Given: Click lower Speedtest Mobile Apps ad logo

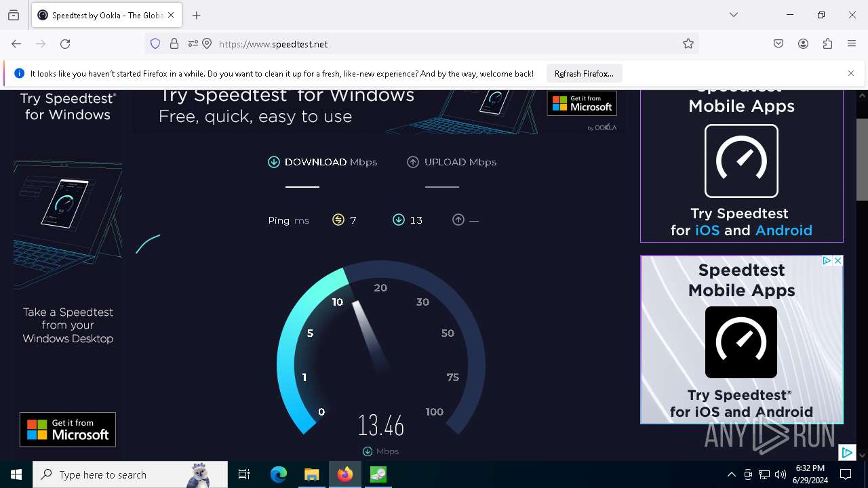Looking at the screenshot, I should [741, 342].
